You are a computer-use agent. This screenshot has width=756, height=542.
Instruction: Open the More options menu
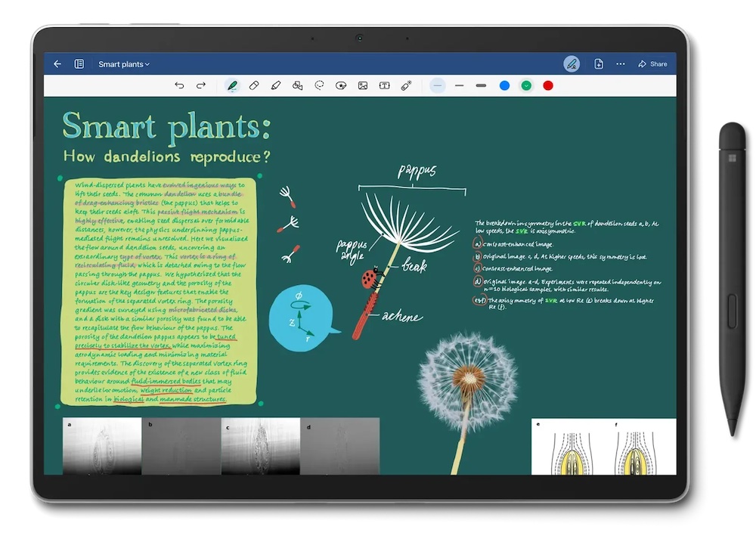tap(621, 63)
